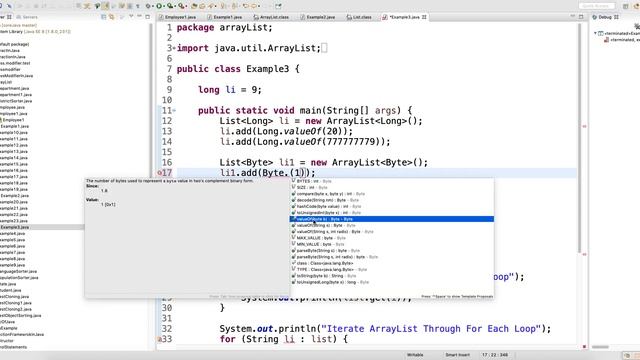Screen dimensions: 640x360
Task: Choose valueOf(String s, int radix) proposal
Action: [x=392, y=231]
